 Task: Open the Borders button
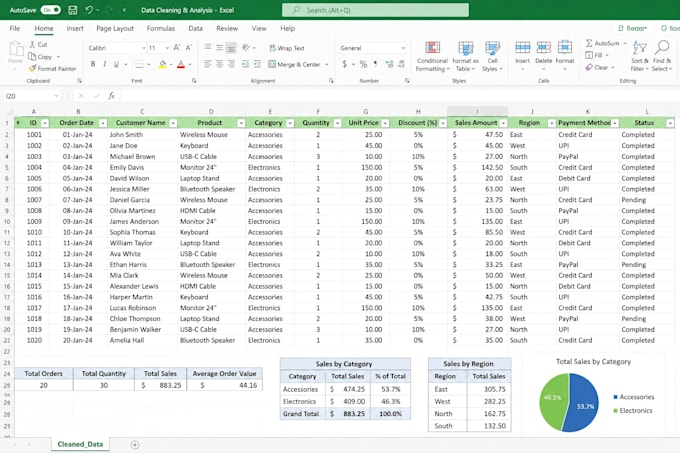point(139,64)
